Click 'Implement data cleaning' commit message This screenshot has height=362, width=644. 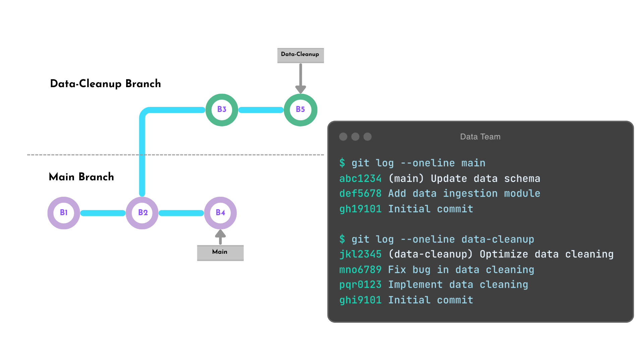[458, 285]
